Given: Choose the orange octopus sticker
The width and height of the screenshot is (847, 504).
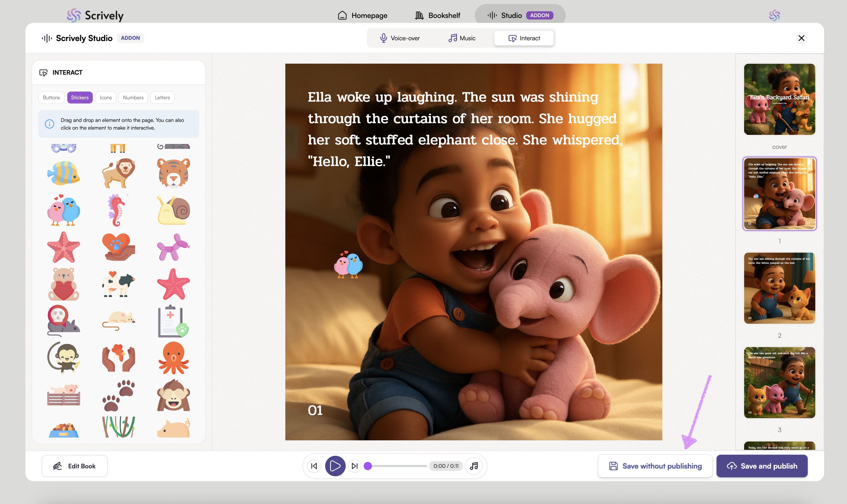Looking at the screenshot, I should (173, 358).
